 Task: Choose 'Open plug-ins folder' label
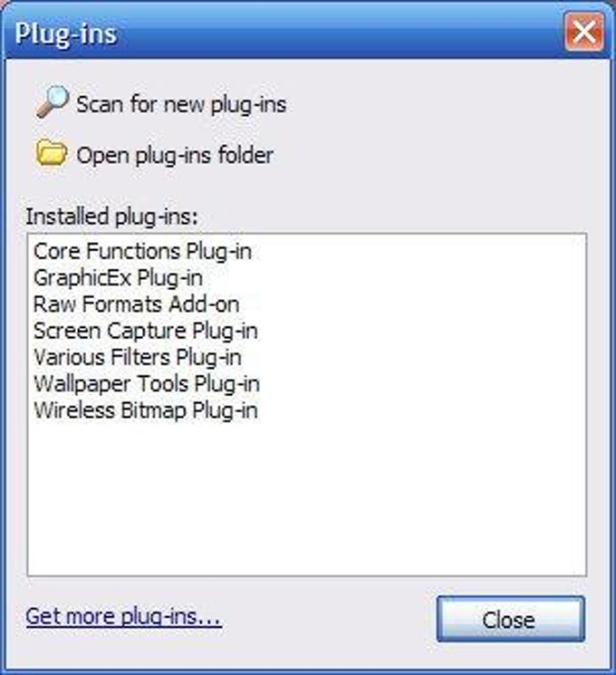[175, 155]
